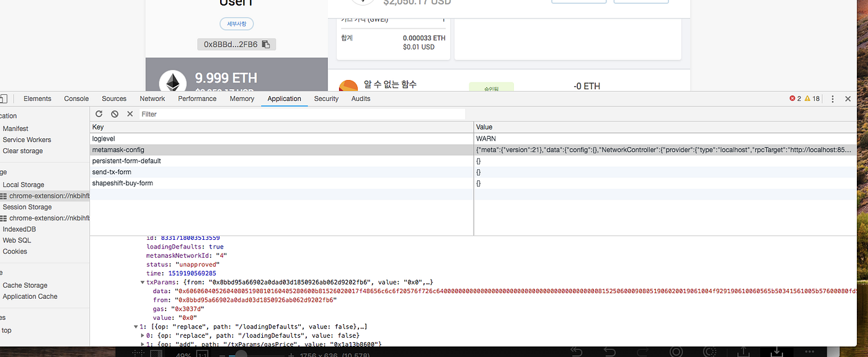Click the -0 ETH transaction amount
The image size is (868, 357).
[x=587, y=86]
